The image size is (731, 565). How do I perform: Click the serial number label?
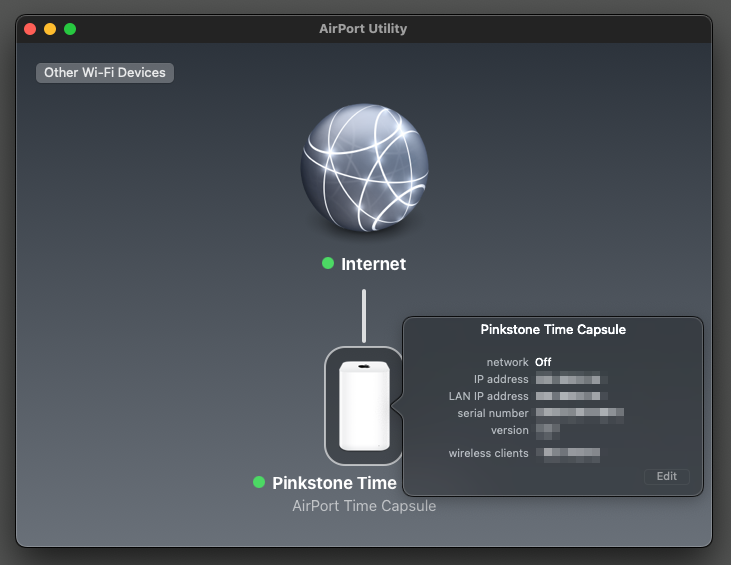coord(493,413)
